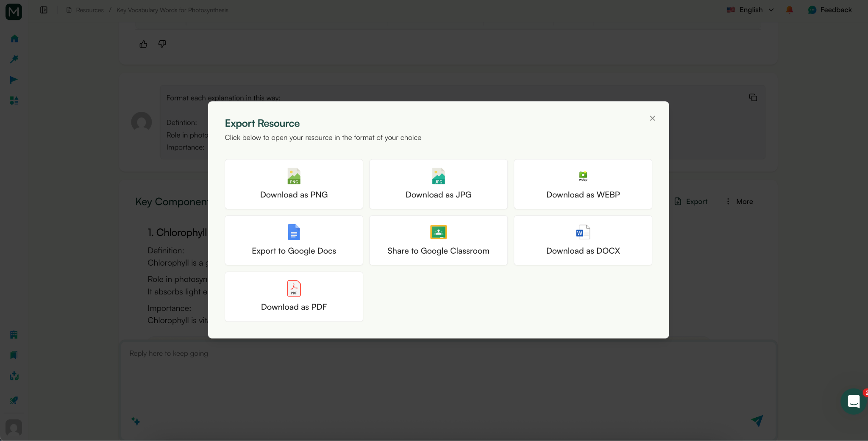The image size is (868, 441).
Task: Choose Download as WEBP format
Action: [582, 184]
